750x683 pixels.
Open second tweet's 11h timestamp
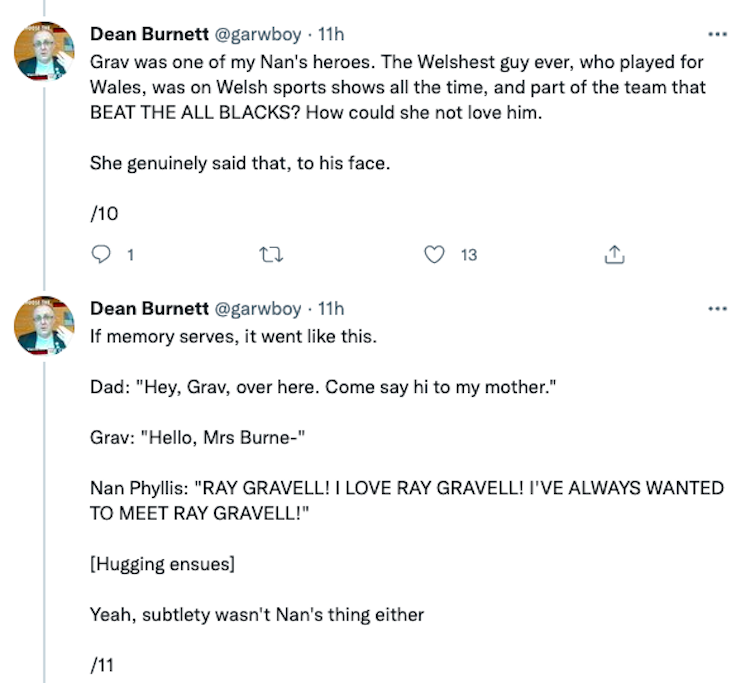tap(330, 309)
